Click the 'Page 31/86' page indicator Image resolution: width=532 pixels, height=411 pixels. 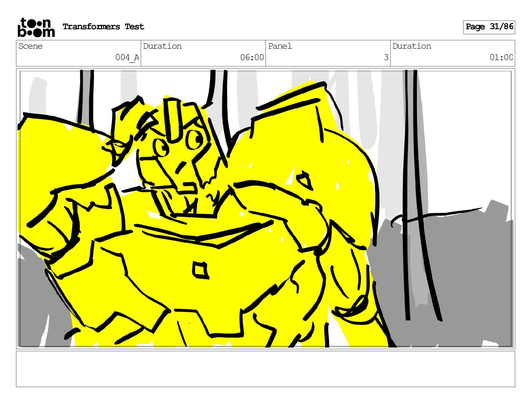coord(489,27)
